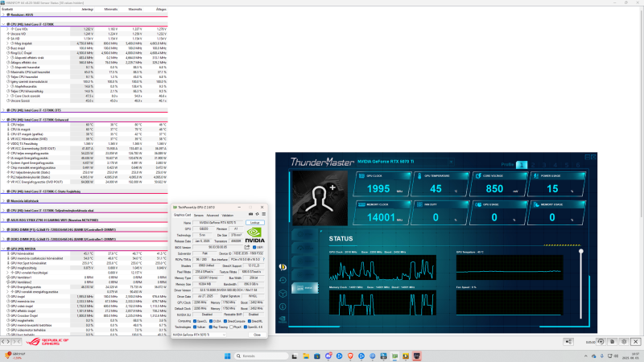Expand the CPU DTS sensor group

[x=3, y=110]
